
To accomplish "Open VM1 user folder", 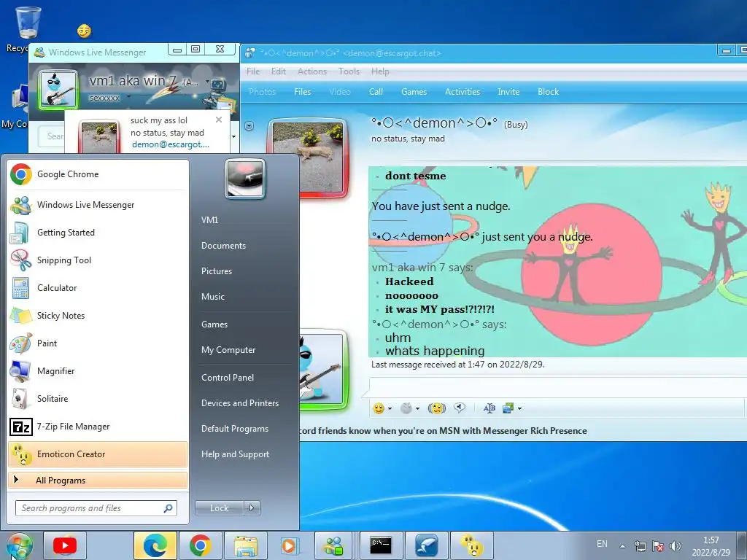I will [209, 220].
